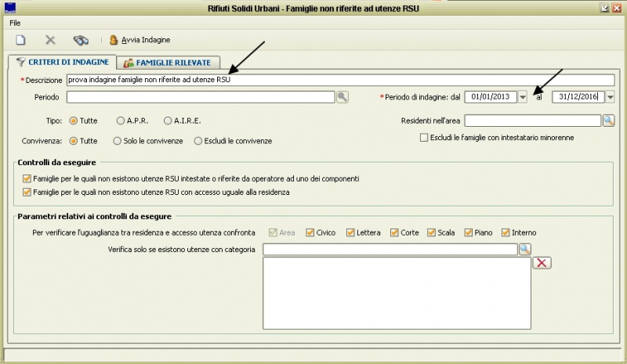The image size is (627, 364).
Task: Uncheck the Civico comparison checkbox
Action: coord(310,232)
